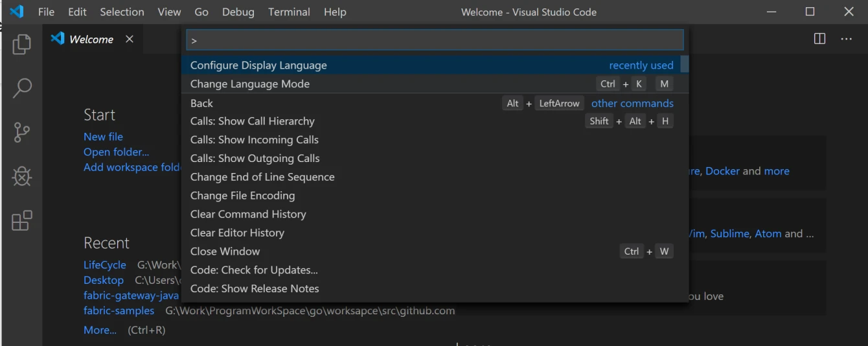Viewport: 868px width, 346px height.
Task: Select the Welcome editor tab
Action: click(x=91, y=40)
